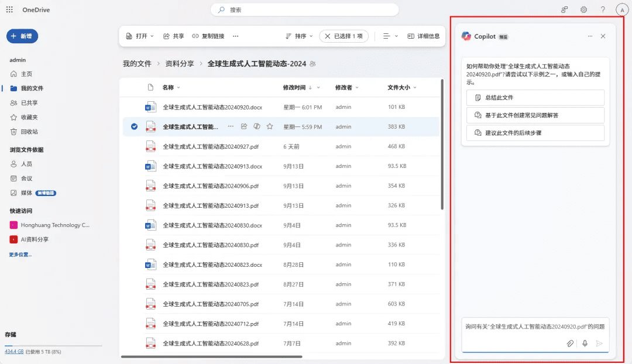Select 我的文件 in the sidebar
This screenshot has height=364, width=632.
[x=32, y=88]
